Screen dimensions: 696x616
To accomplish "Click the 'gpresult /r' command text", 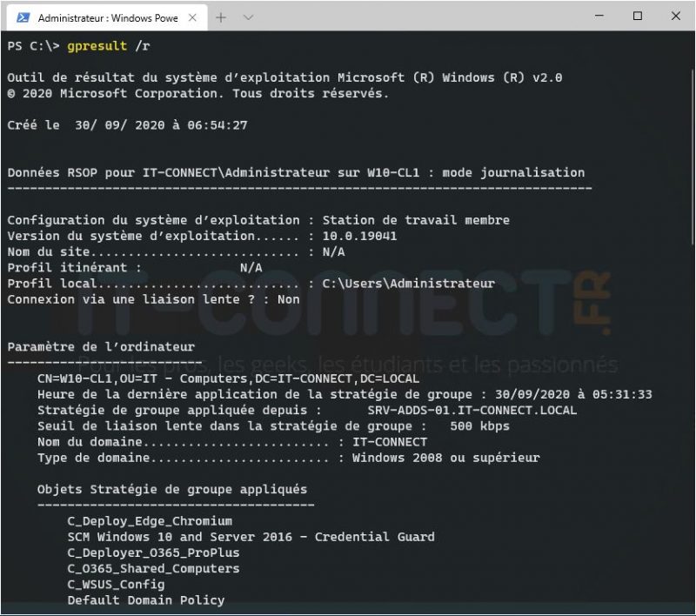I will [109, 46].
